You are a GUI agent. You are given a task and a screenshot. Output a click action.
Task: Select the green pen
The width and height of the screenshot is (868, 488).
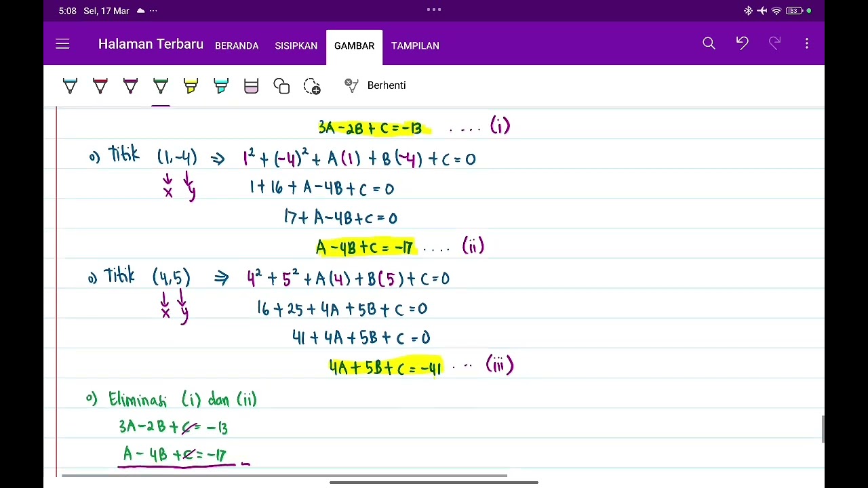161,86
